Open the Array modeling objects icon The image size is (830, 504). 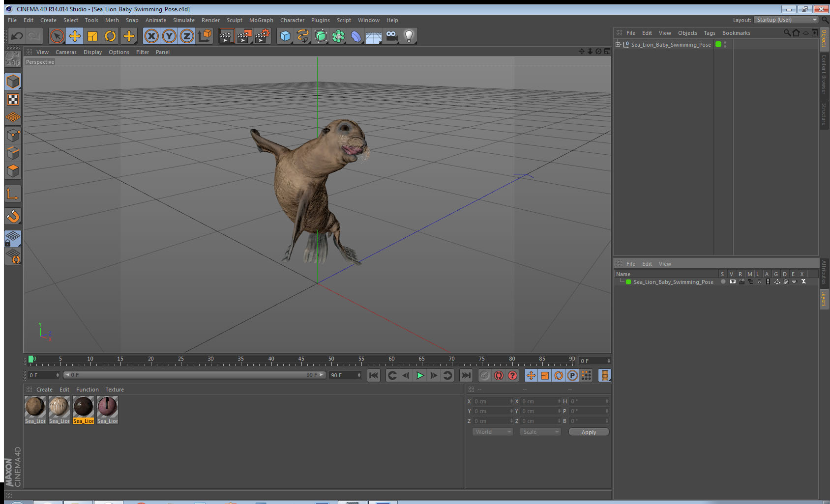(338, 36)
